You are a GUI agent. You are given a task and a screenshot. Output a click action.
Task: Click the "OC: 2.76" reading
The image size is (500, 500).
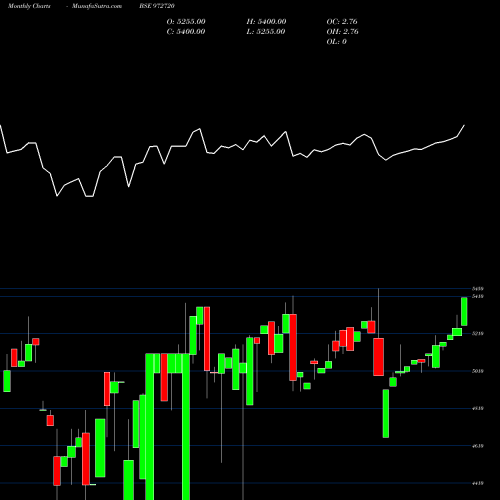(x=342, y=22)
